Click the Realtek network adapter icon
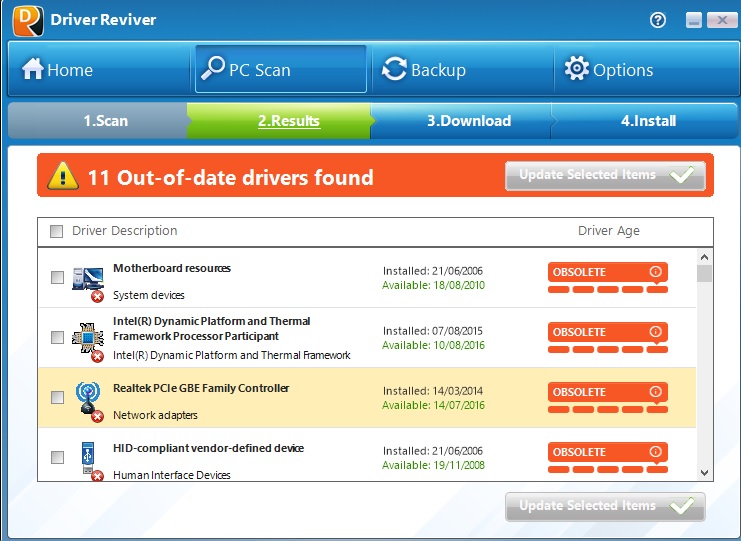 coord(88,397)
